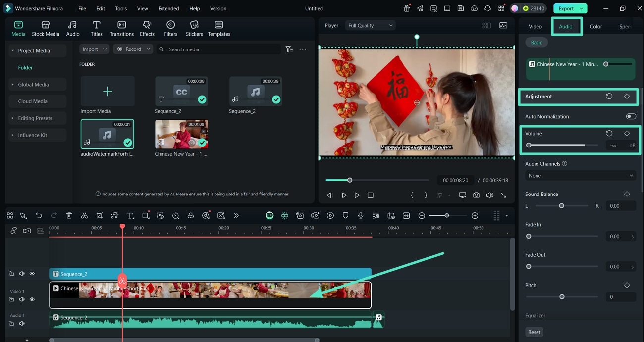The image size is (644, 342).
Task: Add Pitch keyframe diamond
Action: coord(627,285)
